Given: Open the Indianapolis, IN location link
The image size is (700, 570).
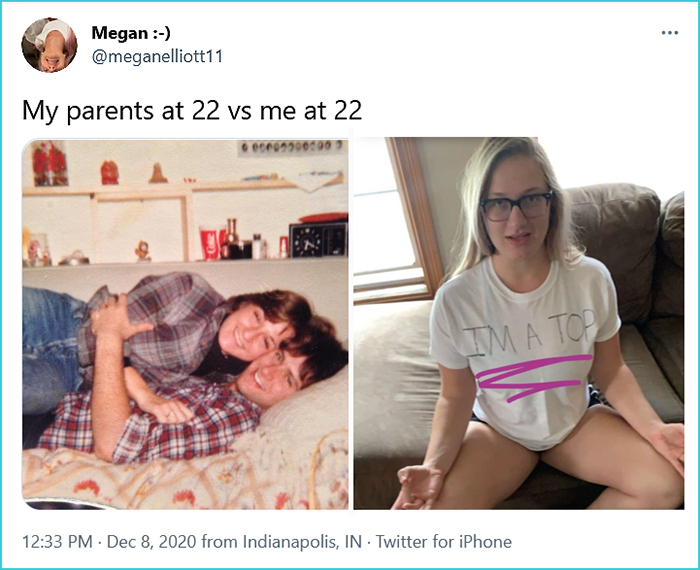Looking at the screenshot, I should (302, 541).
